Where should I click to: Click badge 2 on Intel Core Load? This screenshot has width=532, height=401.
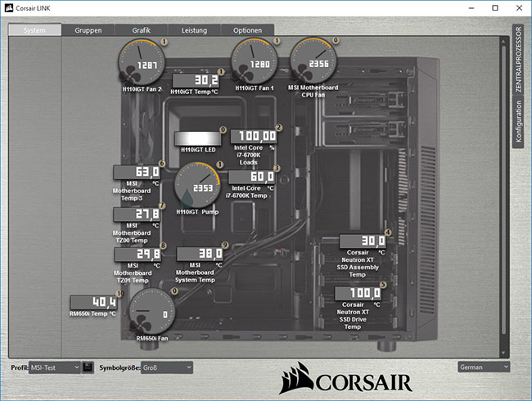click(x=279, y=128)
